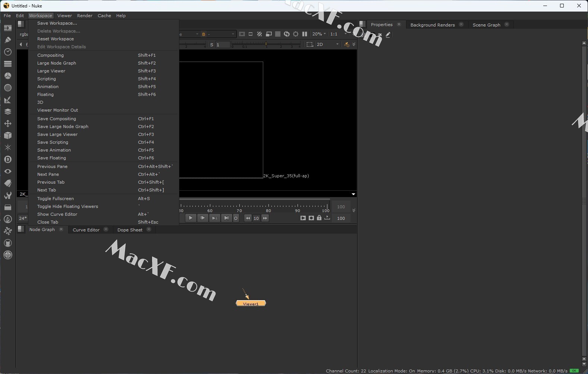Image resolution: width=588 pixels, height=374 pixels.
Task: Click next keyframe playback button
Action: pyautogui.click(x=214, y=218)
